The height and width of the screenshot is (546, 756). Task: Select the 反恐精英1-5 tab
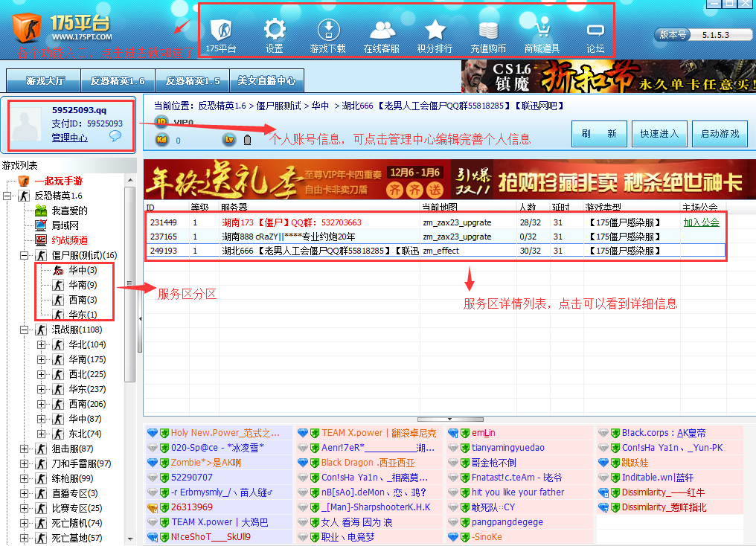[x=192, y=82]
